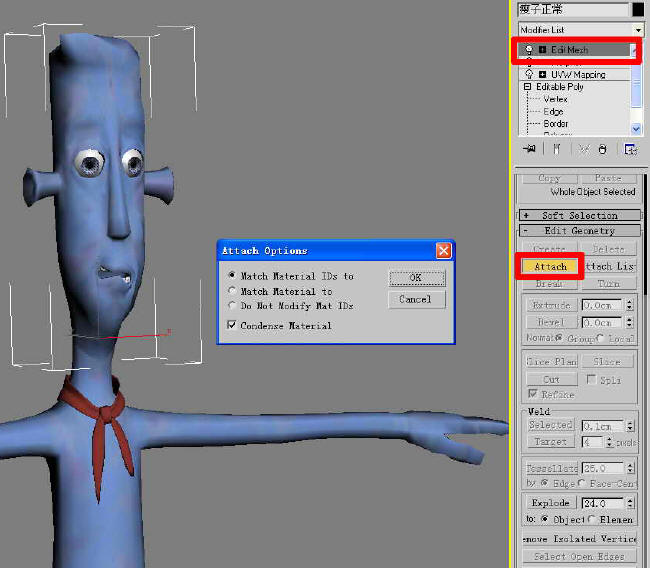Click the Bevel button
This screenshot has height=568, width=650.
(x=551, y=322)
